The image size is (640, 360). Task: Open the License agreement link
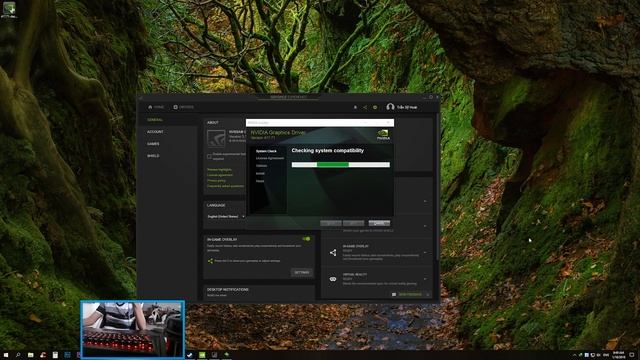click(x=220, y=175)
